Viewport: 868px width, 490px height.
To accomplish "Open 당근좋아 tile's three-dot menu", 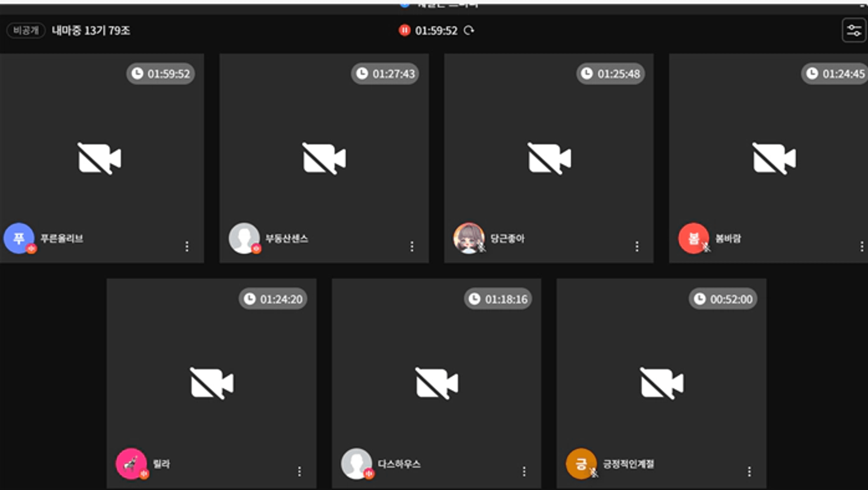I will click(x=637, y=246).
